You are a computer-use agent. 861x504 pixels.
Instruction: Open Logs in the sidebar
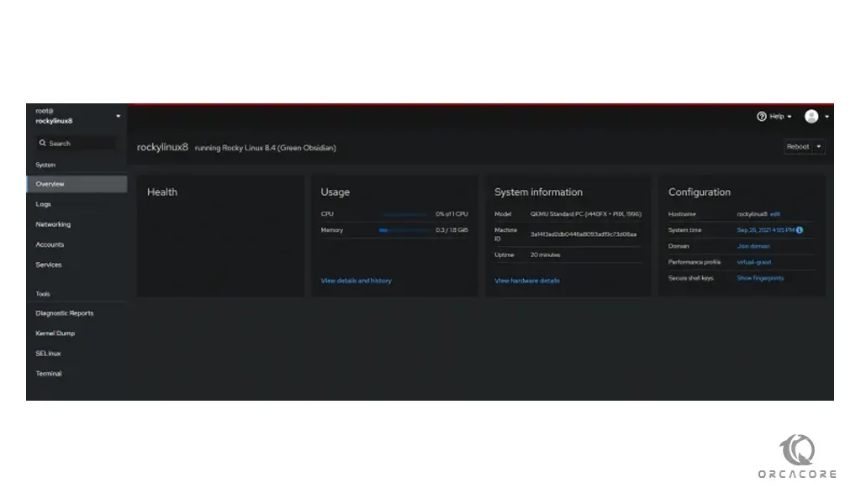(44, 204)
